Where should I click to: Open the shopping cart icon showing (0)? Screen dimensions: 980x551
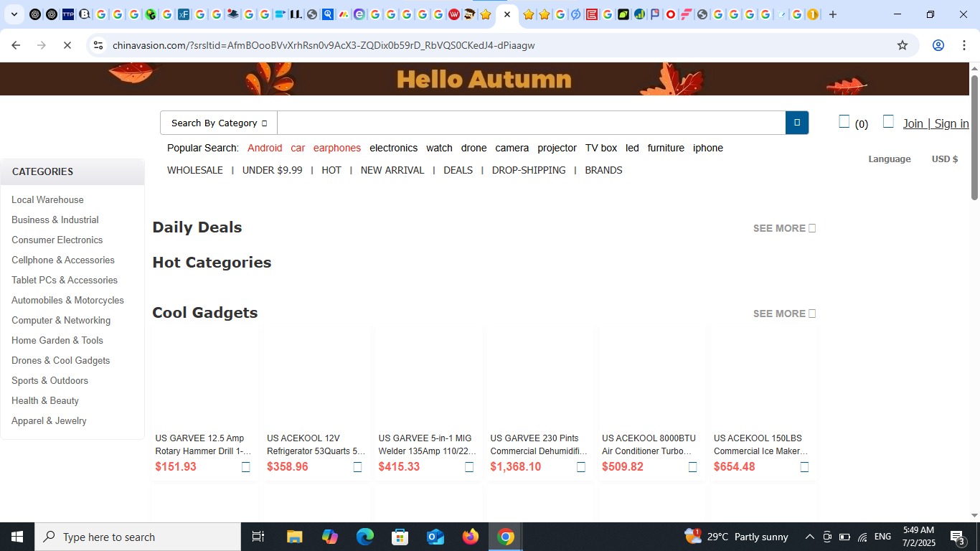click(844, 122)
